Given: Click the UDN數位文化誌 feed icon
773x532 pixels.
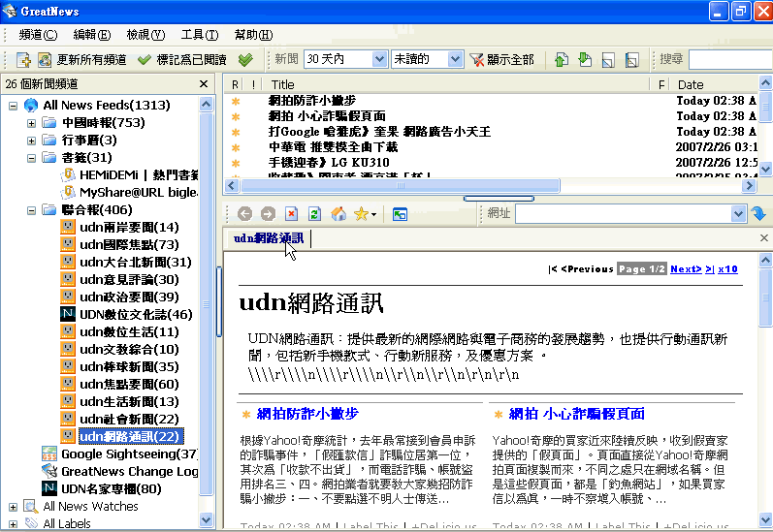Looking at the screenshot, I should tap(68, 314).
